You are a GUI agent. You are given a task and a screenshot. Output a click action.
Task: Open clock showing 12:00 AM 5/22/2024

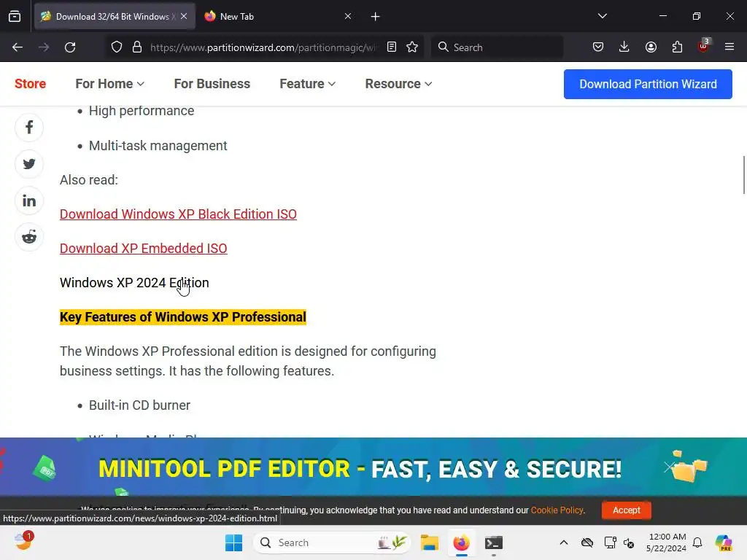click(x=667, y=542)
